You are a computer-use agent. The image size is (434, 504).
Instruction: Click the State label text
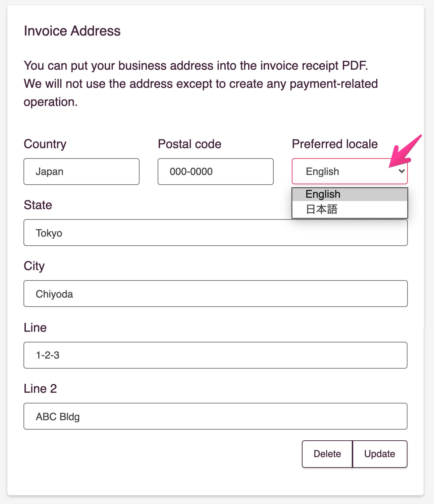pos(38,205)
